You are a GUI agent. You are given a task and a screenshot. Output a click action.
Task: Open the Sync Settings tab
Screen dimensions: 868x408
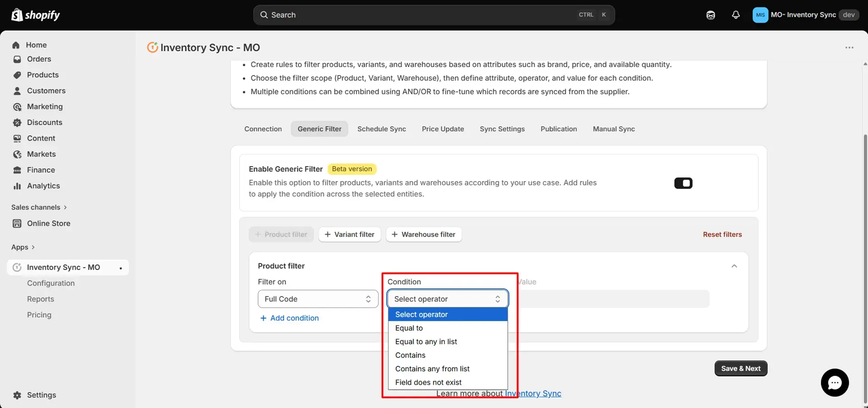[x=502, y=129]
